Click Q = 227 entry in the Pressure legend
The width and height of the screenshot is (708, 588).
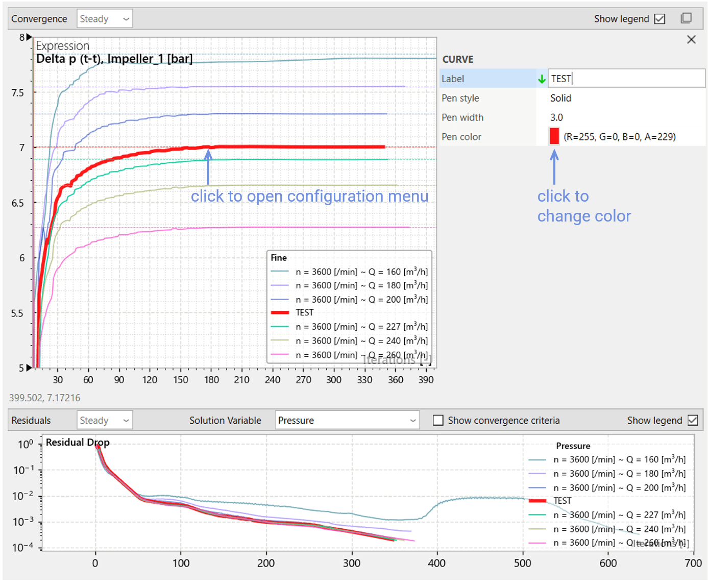coord(607,515)
